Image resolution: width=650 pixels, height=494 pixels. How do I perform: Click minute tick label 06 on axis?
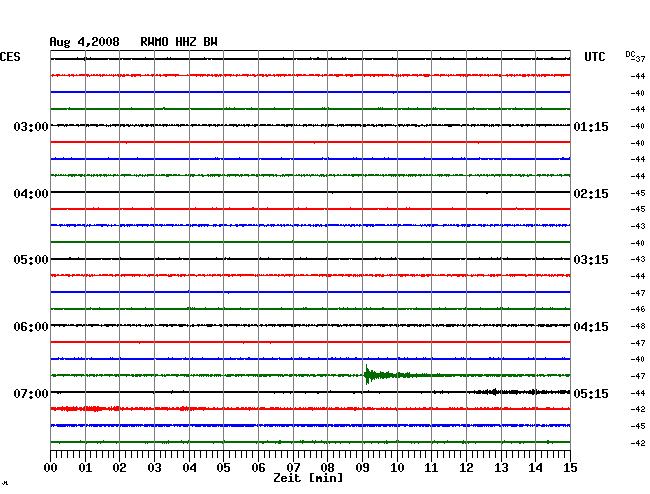[258, 467]
